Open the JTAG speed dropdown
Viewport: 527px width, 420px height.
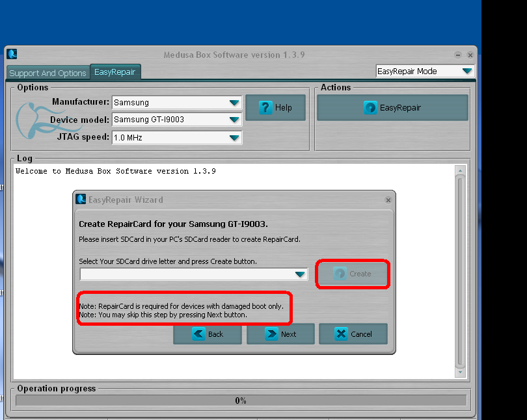click(177, 138)
